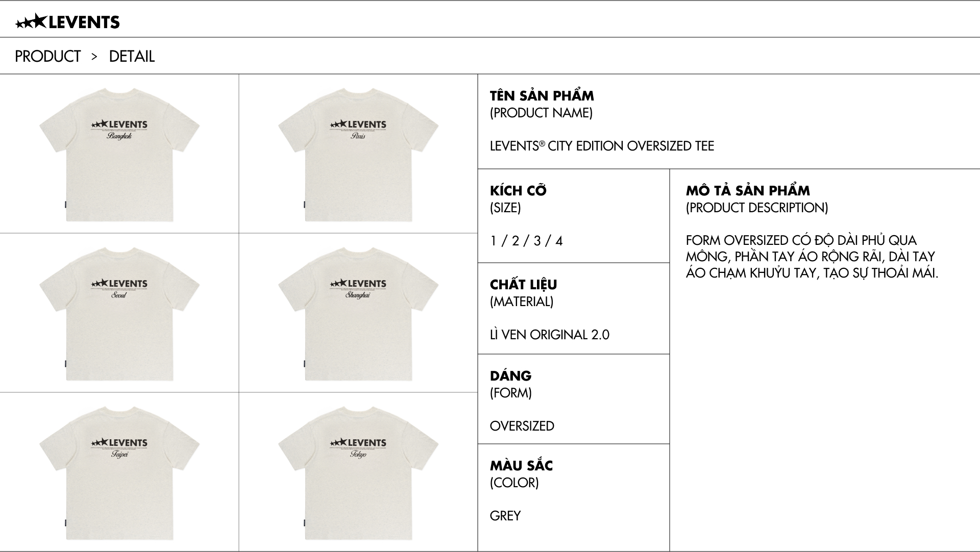Click the breadcrumb arrow separator

[94, 56]
